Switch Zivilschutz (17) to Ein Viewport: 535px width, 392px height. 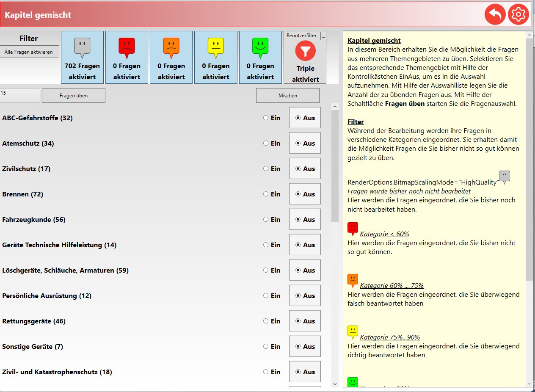(272, 169)
